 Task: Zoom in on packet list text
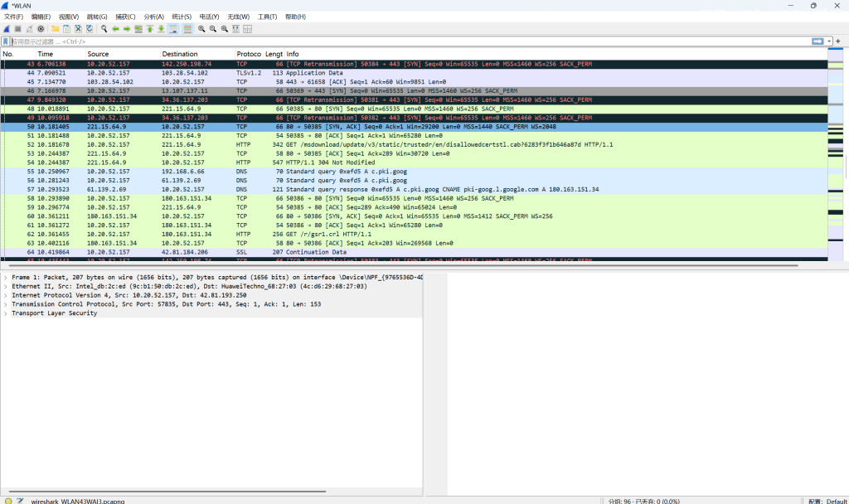pos(201,29)
